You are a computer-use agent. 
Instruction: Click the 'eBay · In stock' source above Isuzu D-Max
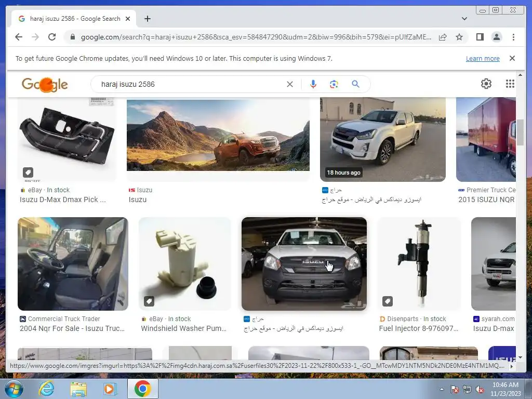48,190
